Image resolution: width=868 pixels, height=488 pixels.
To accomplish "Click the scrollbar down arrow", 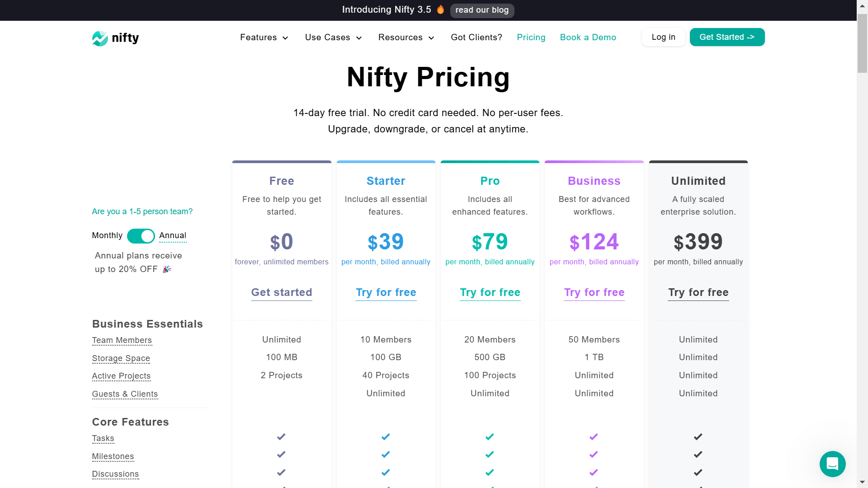I will (863, 483).
